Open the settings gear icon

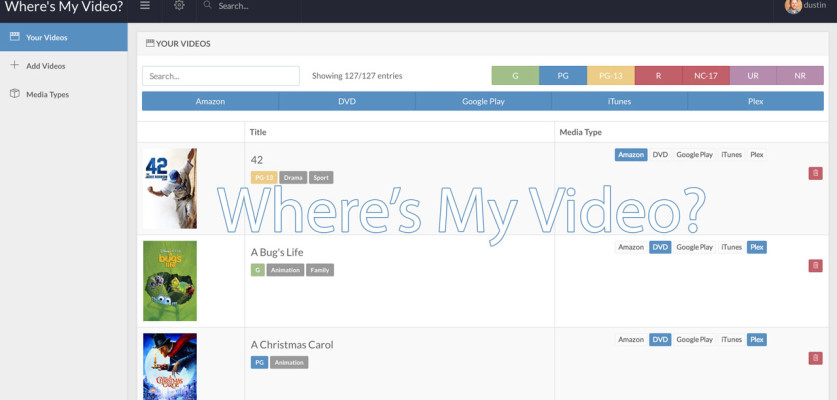click(x=179, y=5)
